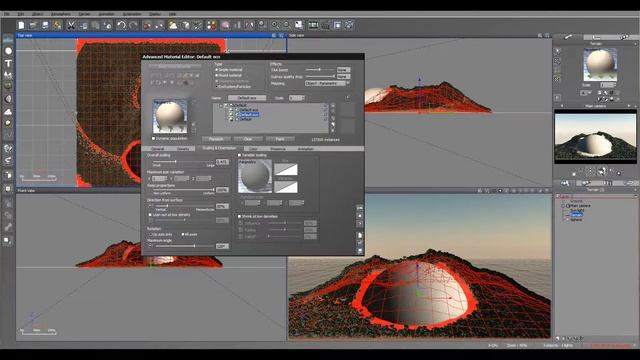This screenshot has height=360, width=640.
Task: Click the cube object toolbar icon
Action: point(185,25)
